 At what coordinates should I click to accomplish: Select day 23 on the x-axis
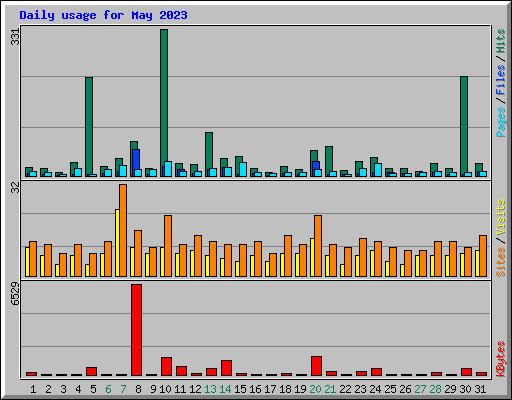click(x=360, y=389)
